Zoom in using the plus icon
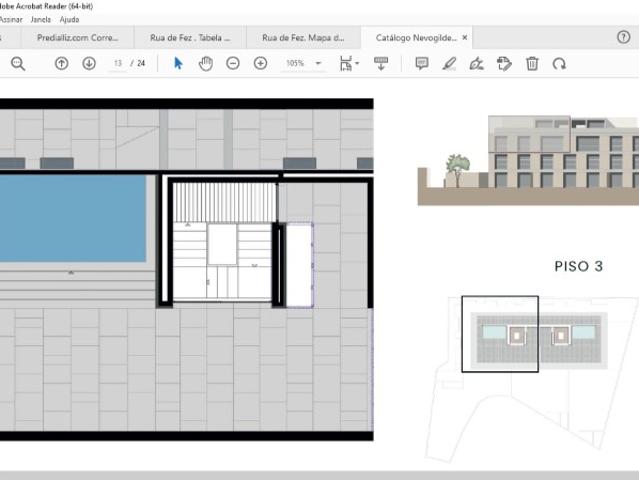Image resolution: width=639 pixels, height=480 pixels. (x=261, y=63)
